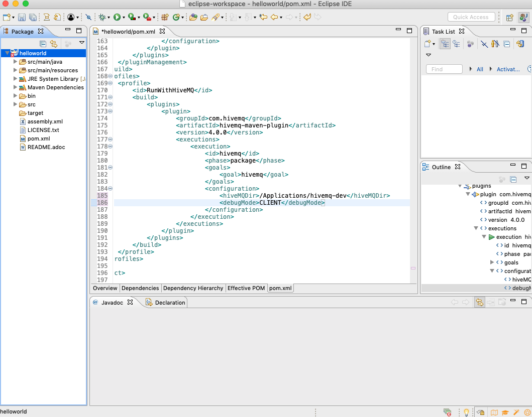This screenshot has height=417, width=532.
Task: Click Collapse All icon in Outline panel
Action: 513,179
